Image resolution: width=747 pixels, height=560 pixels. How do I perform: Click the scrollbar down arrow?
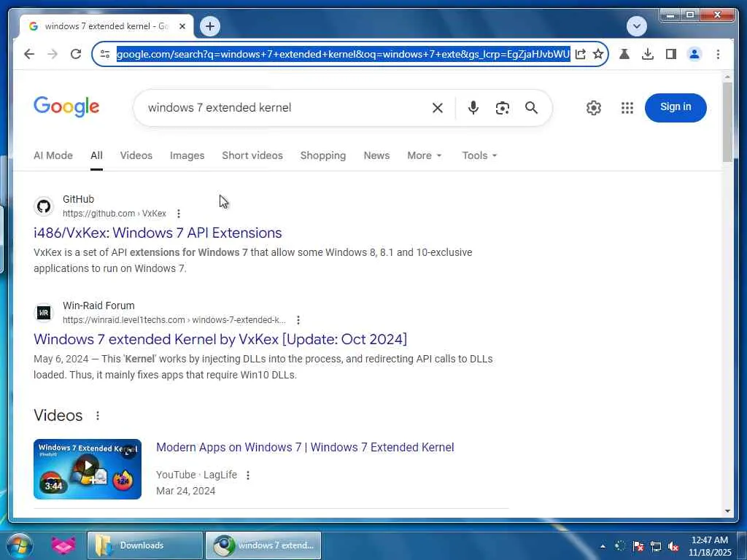(727, 511)
